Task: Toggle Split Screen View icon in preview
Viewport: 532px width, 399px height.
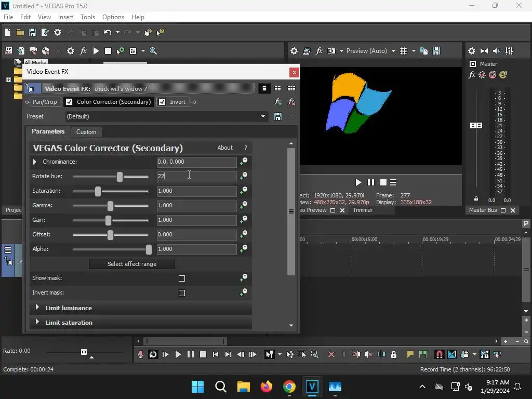Action: [331, 51]
